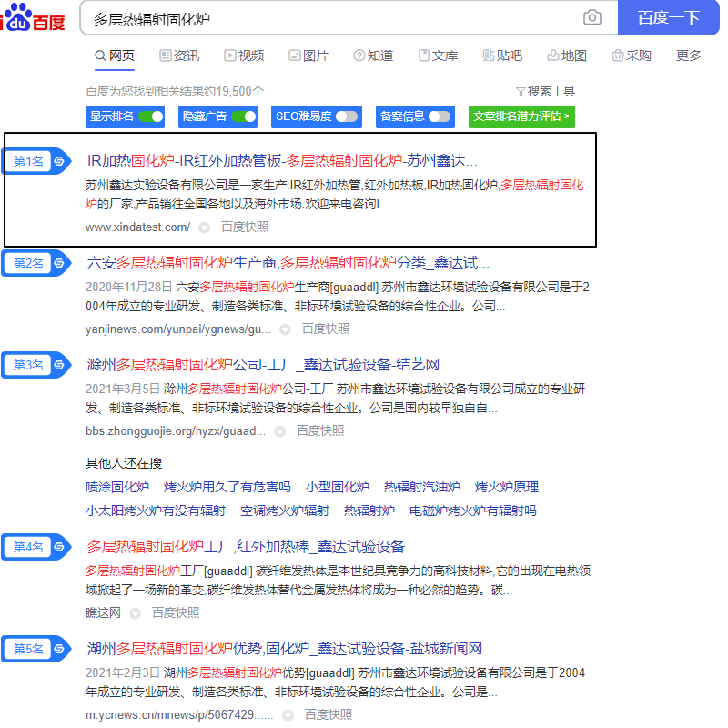The image size is (728, 728).
Task: Switch to the 视频 tab
Action: pyautogui.click(x=244, y=56)
